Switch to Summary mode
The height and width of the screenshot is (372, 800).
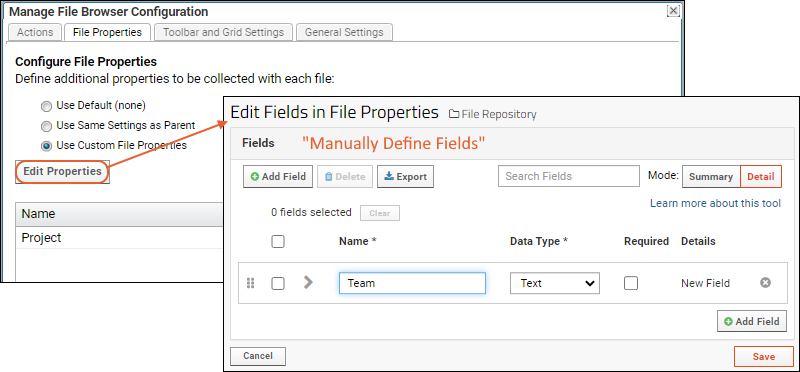tap(711, 177)
